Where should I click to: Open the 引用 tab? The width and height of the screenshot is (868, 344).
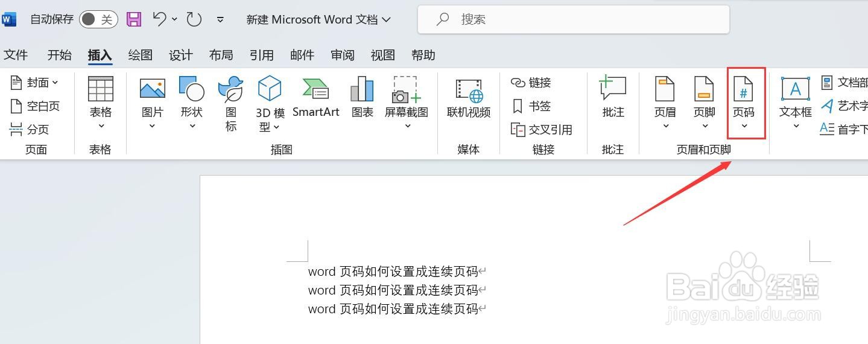262,55
